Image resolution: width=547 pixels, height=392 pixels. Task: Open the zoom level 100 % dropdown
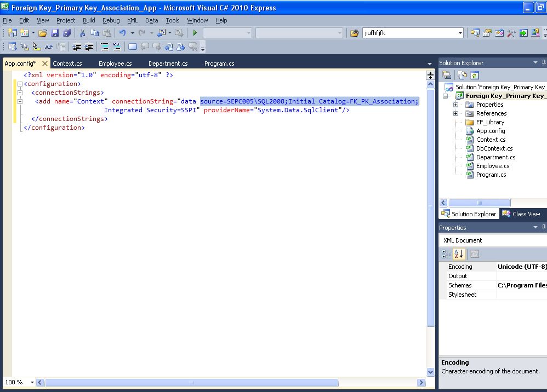pos(32,382)
